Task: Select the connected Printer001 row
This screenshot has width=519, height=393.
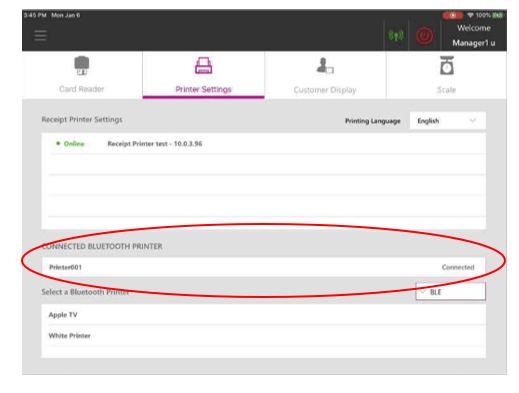Action: pos(263,267)
